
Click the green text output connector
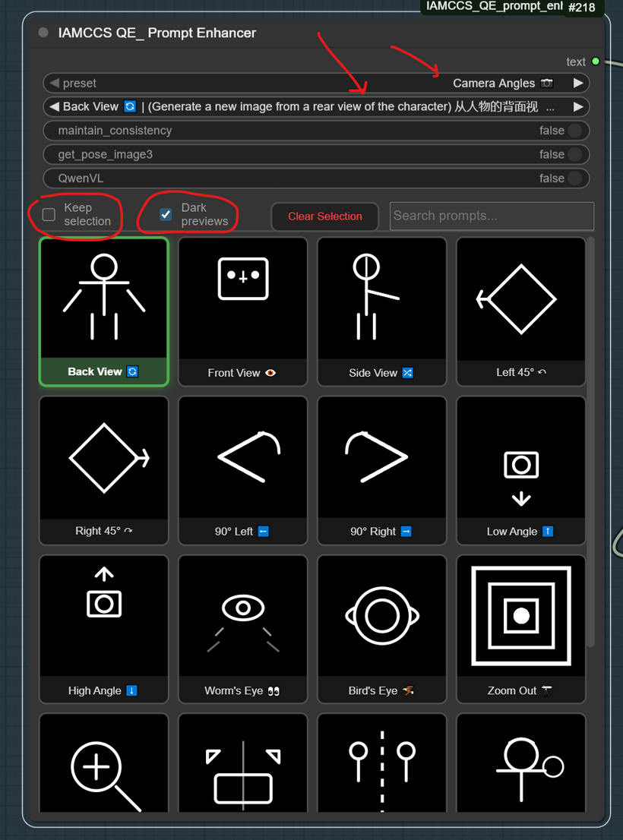[x=596, y=62]
